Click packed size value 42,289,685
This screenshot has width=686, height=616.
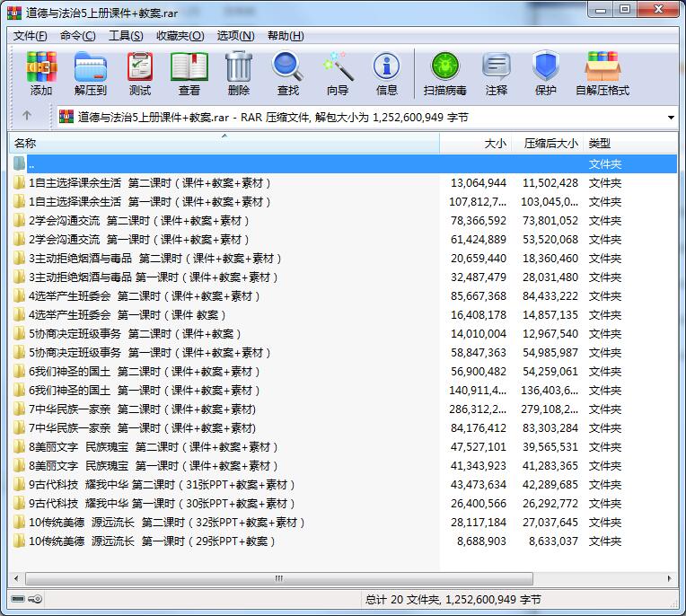(550, 484)
